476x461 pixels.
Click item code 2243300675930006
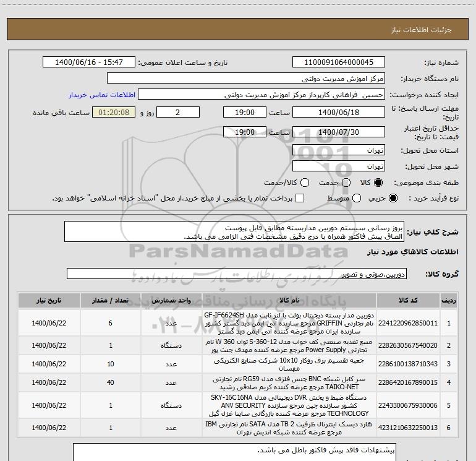(408, 405)
